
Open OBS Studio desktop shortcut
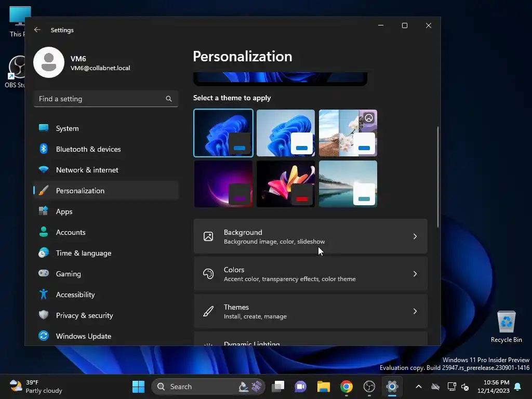pyautogui.click(x=15, y=71)
